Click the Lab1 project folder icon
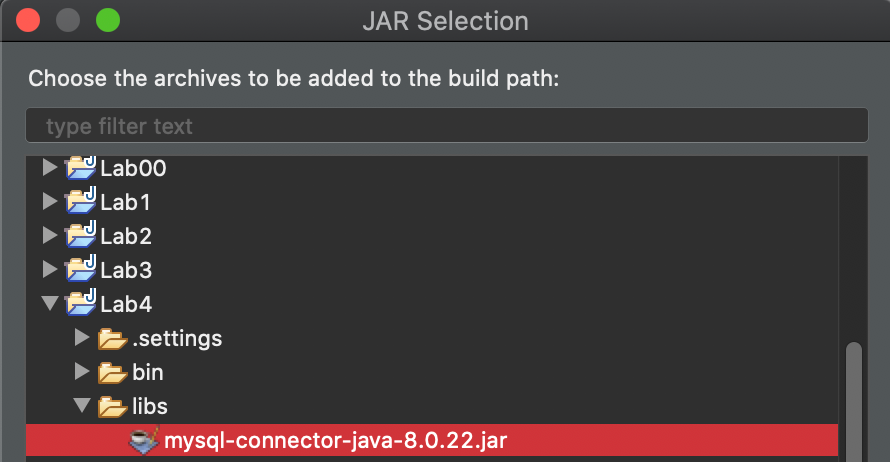 tap(80, 202)
